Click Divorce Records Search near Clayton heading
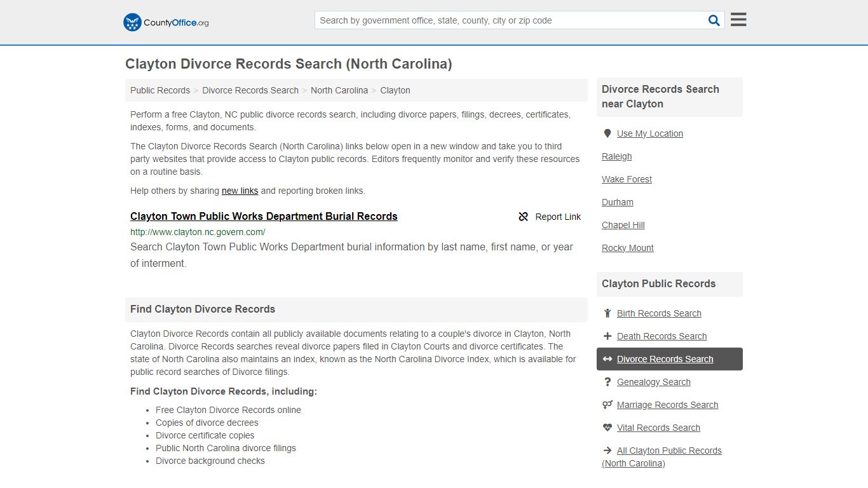This screenshot has width=868, height=488. (x=660, y=97)
